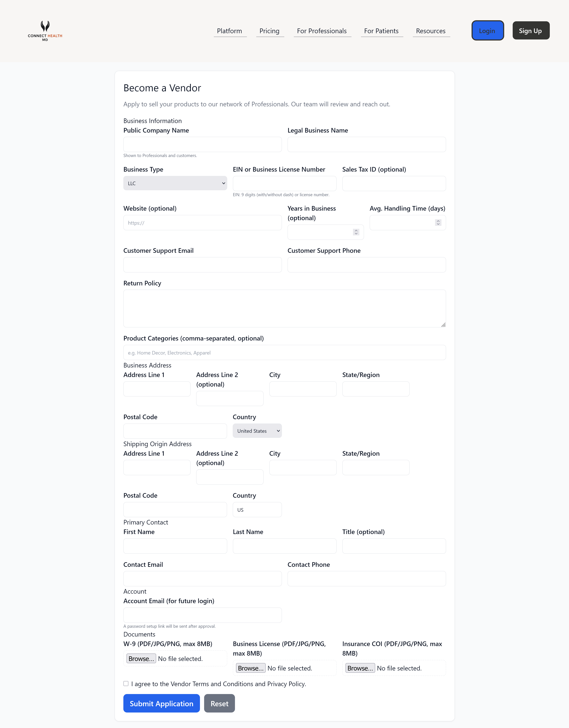Click the Sign Up button
Viewport: 569px width, 728px height.
[531, 30]
